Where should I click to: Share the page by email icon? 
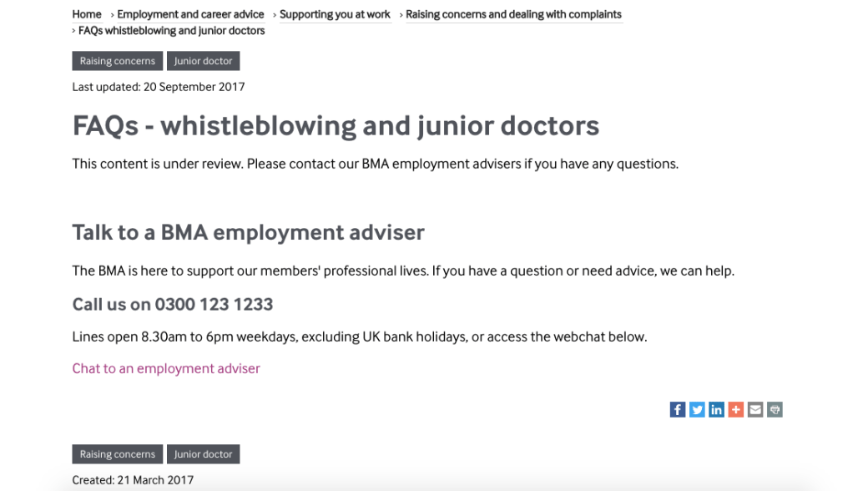coord(755,409)
